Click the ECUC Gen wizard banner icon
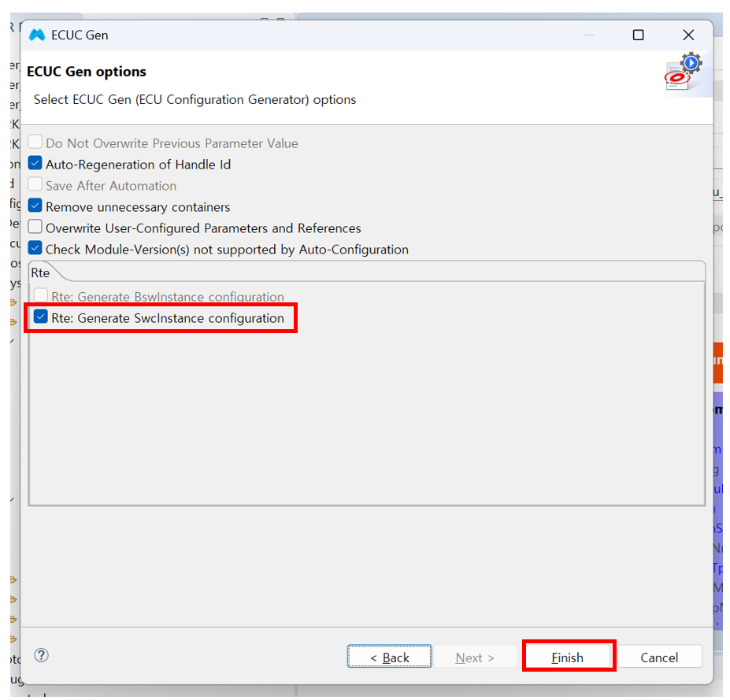730x700 pixels. [x=682, y=72]
